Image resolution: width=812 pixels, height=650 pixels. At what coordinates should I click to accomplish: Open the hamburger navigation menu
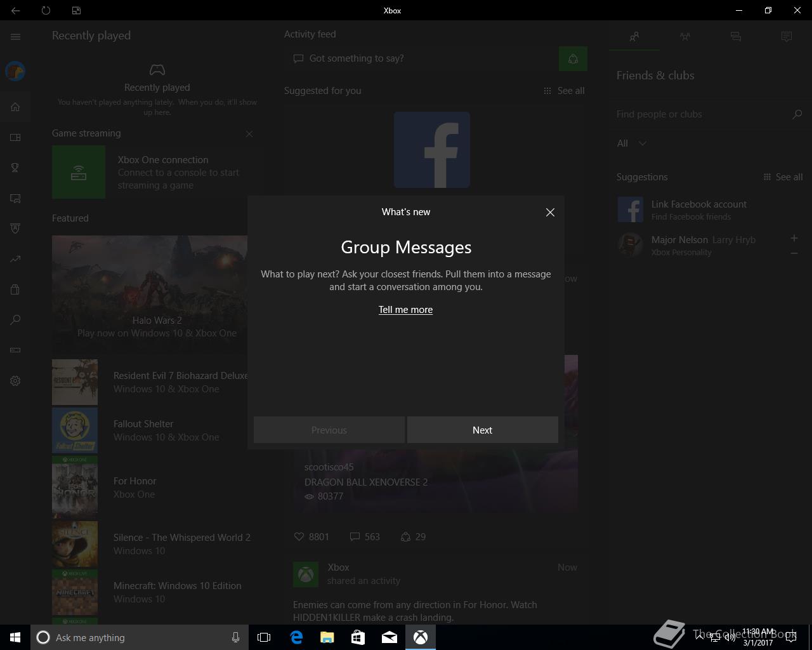coord(15,37)
